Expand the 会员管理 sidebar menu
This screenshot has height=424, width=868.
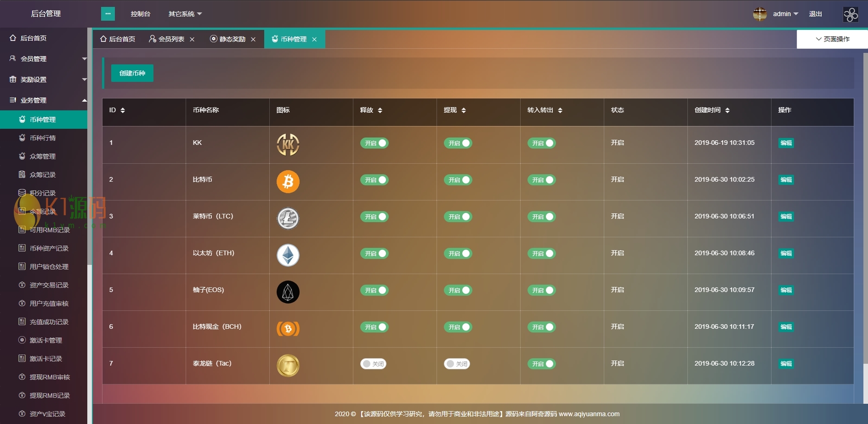tap(44, 58)
